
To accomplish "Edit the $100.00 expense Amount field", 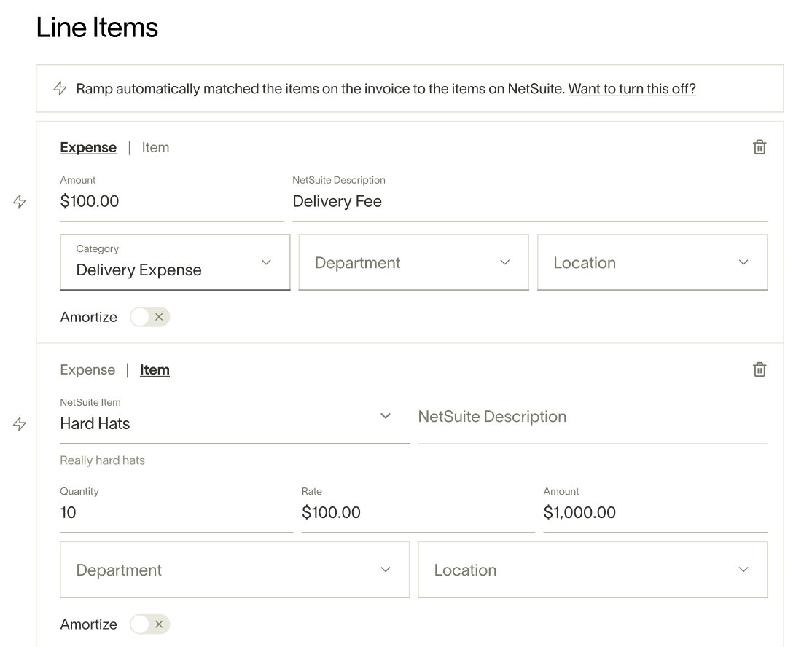I will (172, 198).
